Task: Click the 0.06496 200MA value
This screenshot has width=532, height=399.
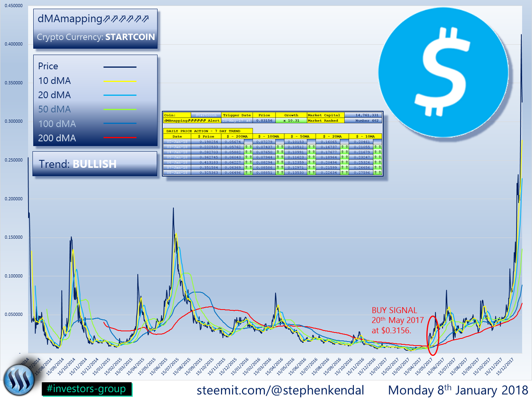Action: (233, 173)
